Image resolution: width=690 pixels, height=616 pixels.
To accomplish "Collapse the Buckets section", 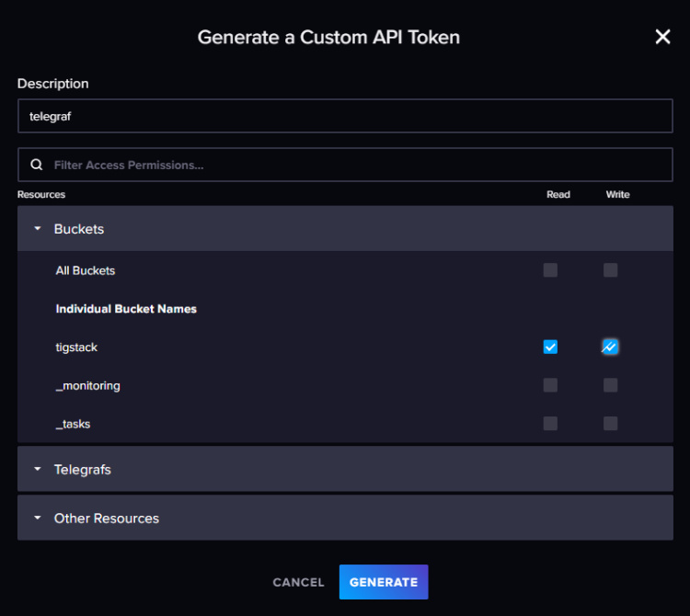I will pyautogui.click(x=79, y=229).
